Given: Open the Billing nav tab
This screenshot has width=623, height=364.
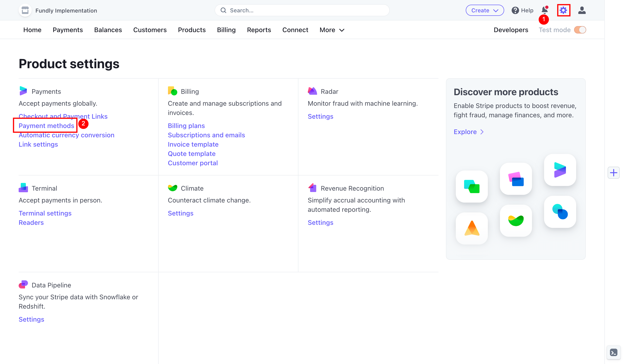Looking at the screenshot, I should 226,30.
